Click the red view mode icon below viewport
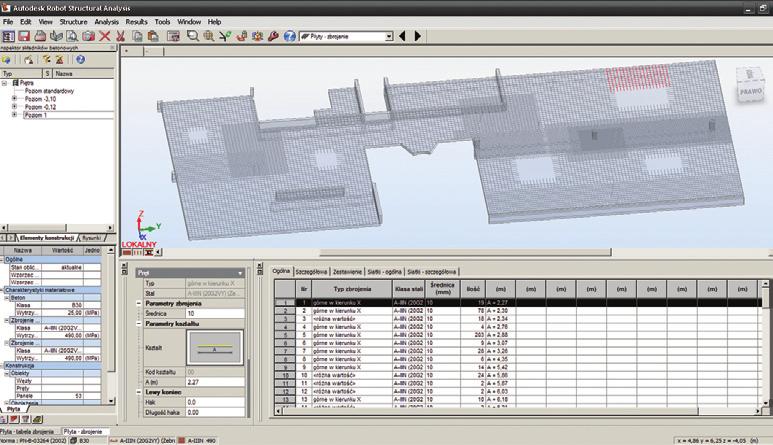Viewport: 773px width, 445px height. (127, 252)
